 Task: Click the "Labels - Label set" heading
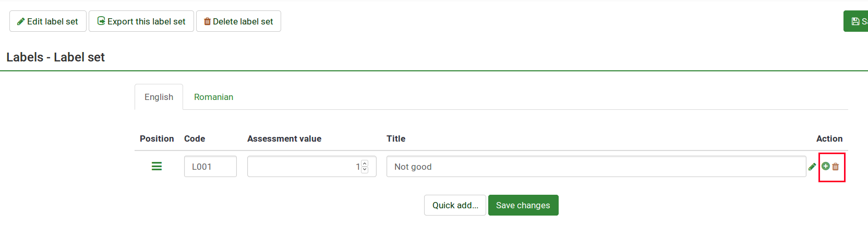tap(56, 57)
